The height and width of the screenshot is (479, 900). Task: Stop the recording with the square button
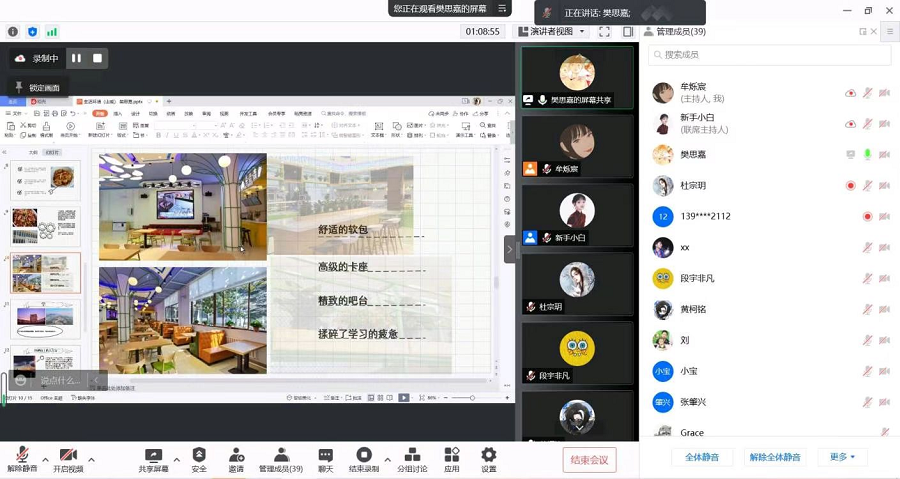(x=97, y=58)
